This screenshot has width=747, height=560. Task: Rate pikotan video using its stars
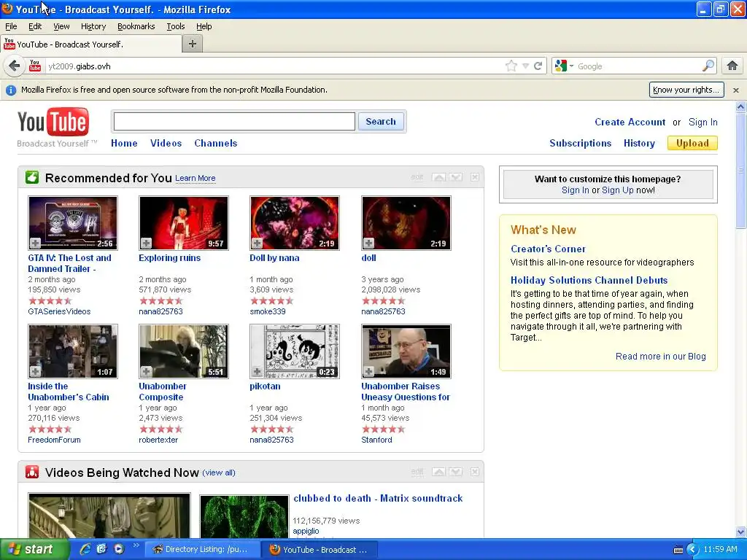(271, 429)
